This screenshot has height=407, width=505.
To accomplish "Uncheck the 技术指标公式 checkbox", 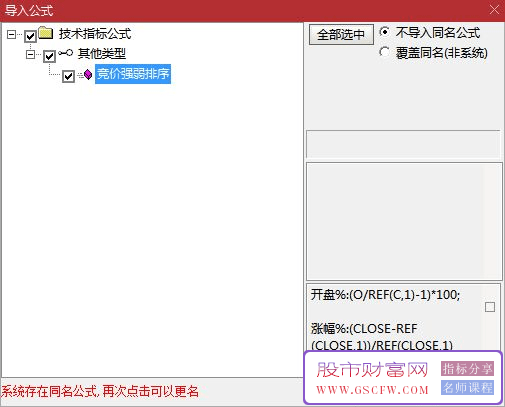I will coord(30,36).
